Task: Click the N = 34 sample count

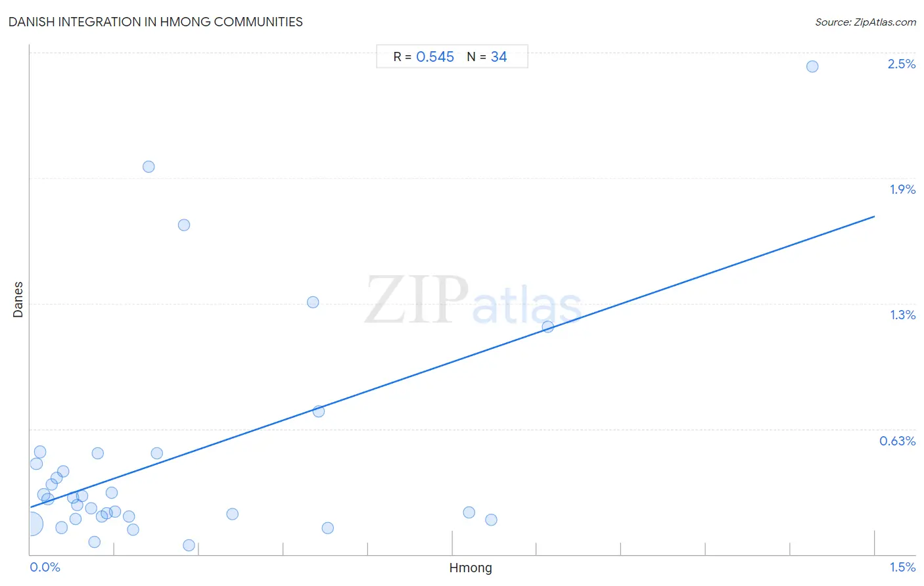Action: [487, 57]
